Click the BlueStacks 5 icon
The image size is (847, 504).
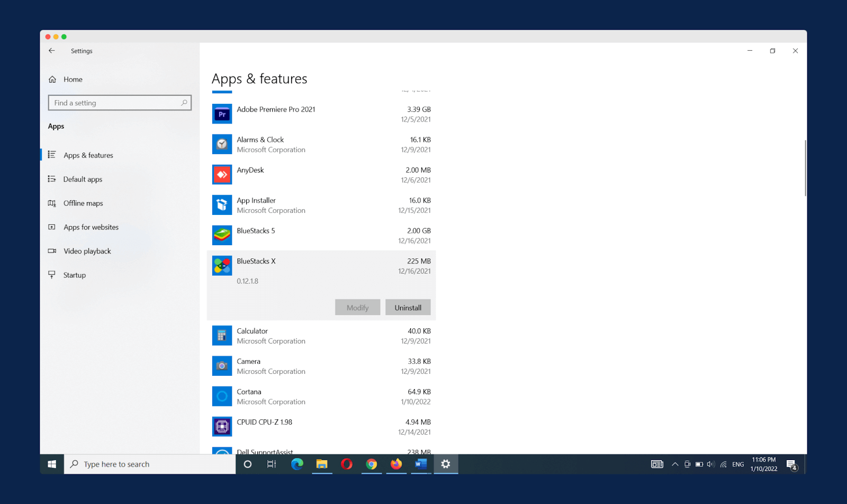tap(222, 236)
